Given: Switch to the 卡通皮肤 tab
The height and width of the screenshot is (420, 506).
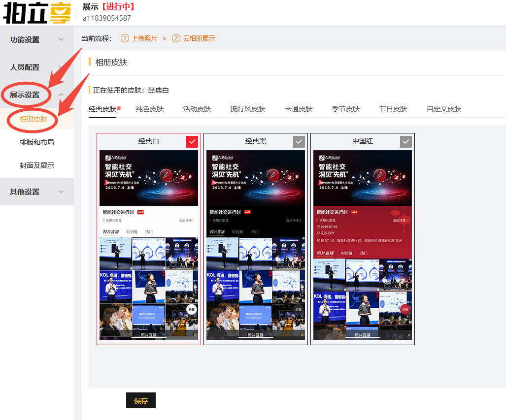Looking at the screenshot, I should (299, 109).
